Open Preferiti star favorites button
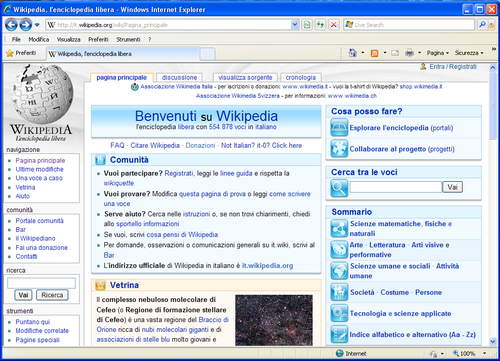The image size is (500, 361). (21, 53)
